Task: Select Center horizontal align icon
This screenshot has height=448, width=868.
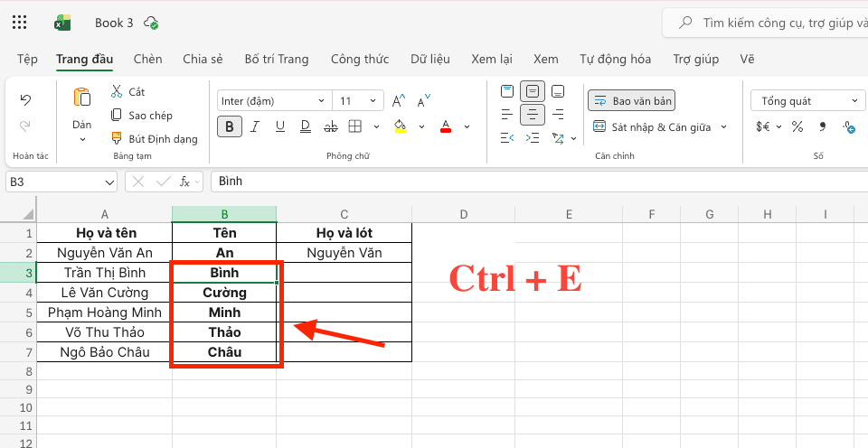Action: [x=533, y=115]
